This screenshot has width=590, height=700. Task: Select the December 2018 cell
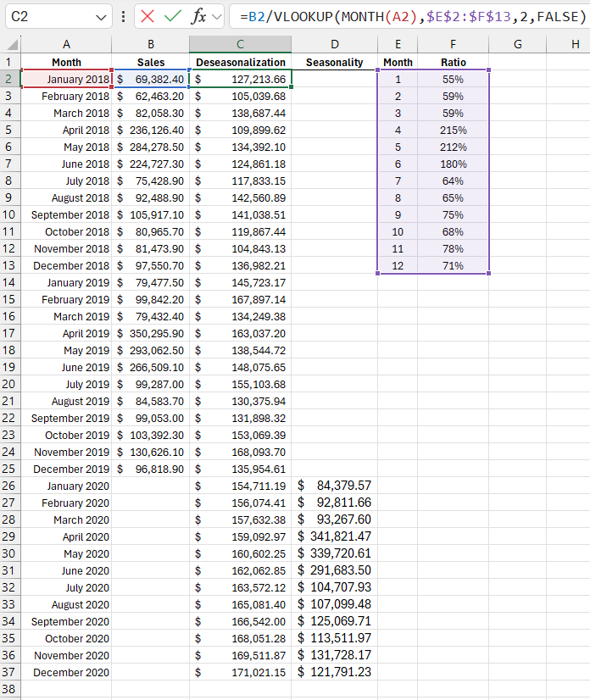click(66, 265)
